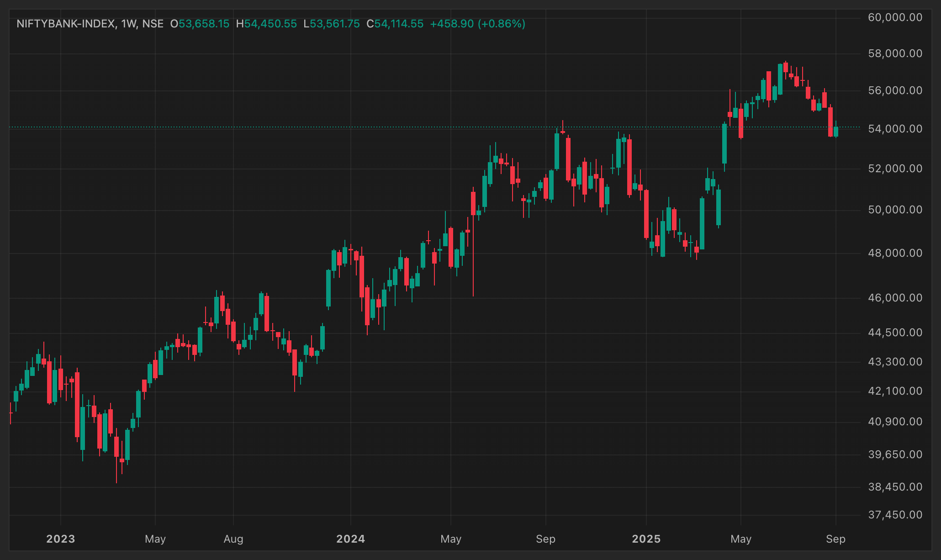Click the 2024 time axis label
The height and width of the screenshot is (560, 941).
point(351,539)
